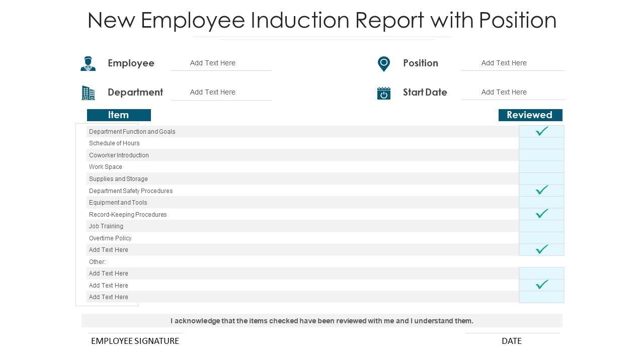
Task: Click the report title heading
Action: coord(322,20)
